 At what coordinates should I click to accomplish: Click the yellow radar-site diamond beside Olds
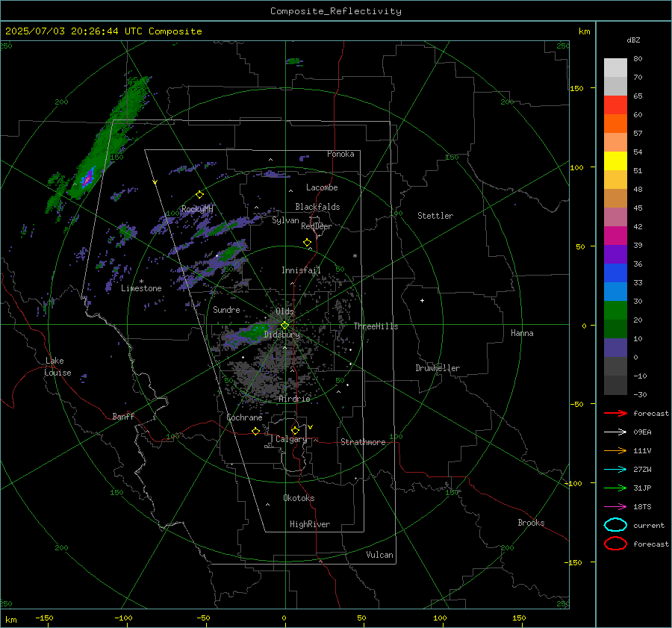point(284,326)
